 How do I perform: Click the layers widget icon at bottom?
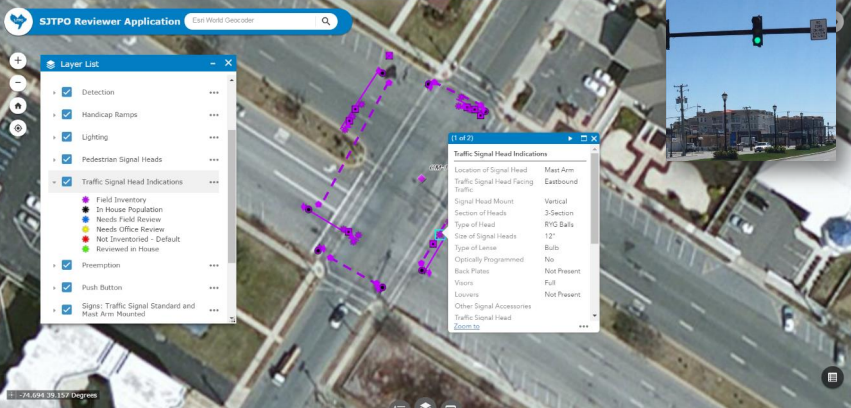point(426,403)
